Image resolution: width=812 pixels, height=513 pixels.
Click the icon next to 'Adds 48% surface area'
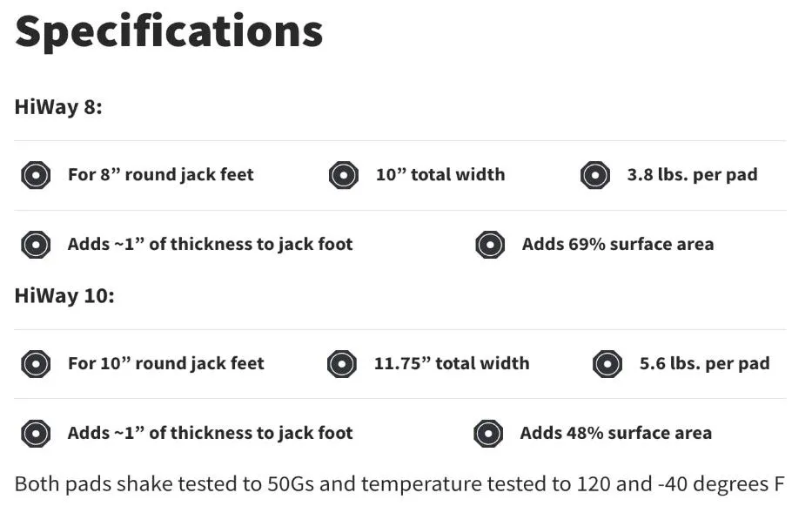pyautogui.click(x=488, y=433)
